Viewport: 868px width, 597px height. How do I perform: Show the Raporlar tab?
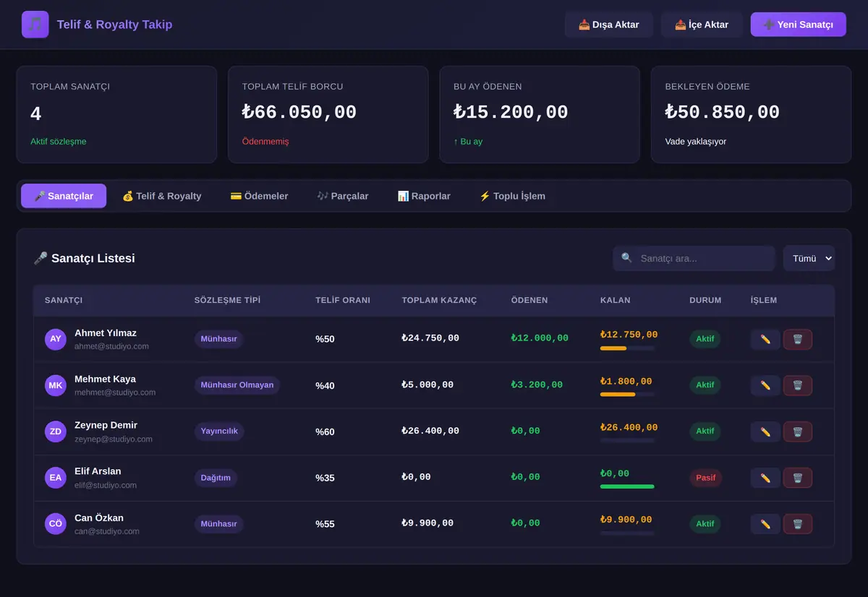pos(424,196)
